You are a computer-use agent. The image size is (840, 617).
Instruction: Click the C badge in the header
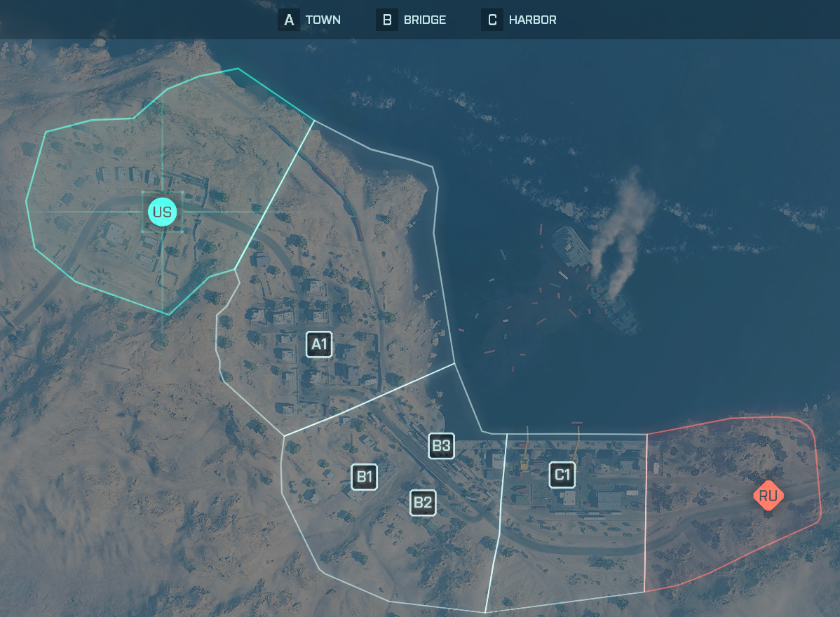(x=492, y=20)
